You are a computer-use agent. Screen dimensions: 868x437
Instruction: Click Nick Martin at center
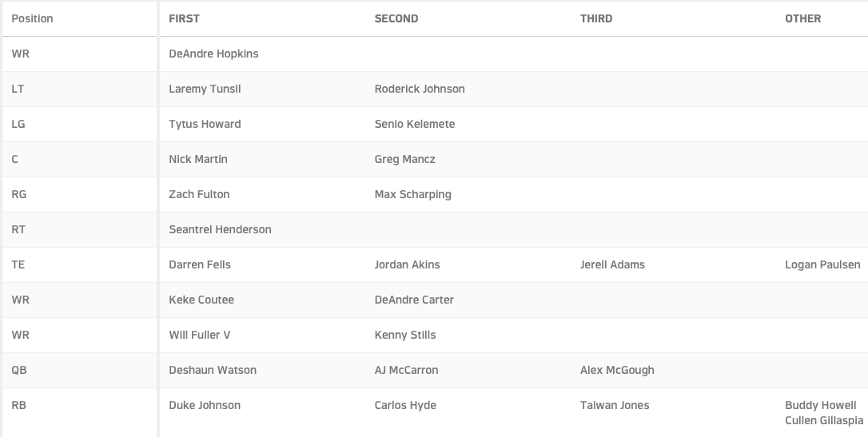tap(197, 159)
